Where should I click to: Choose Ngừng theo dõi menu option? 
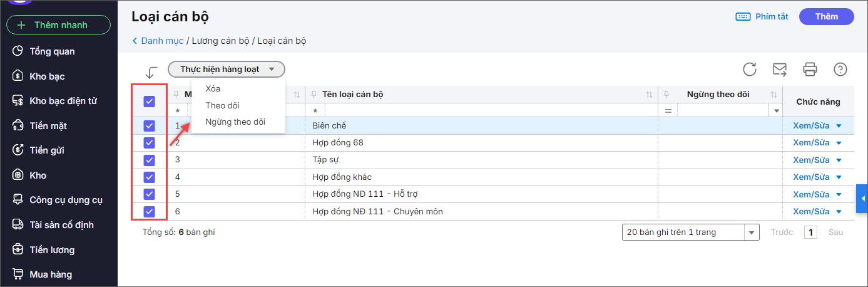235,122
